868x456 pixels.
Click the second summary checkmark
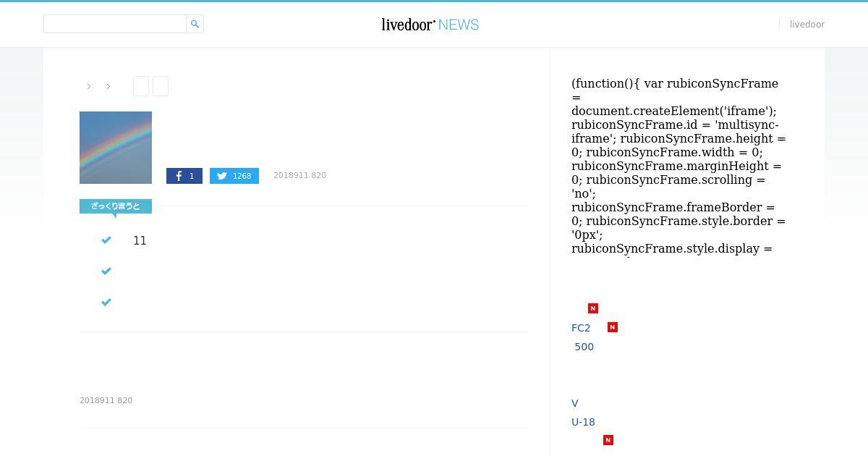click(106, 271)
